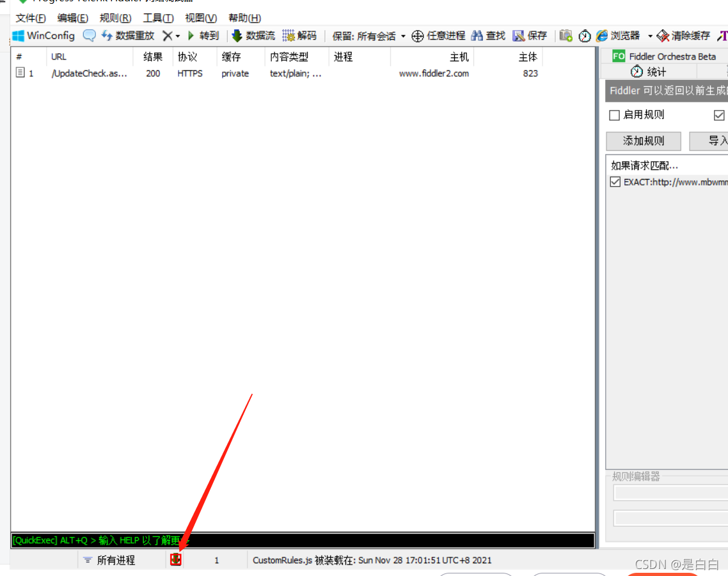Screen dimensions: 728x576
Task: Click the comment speech bubble icon
Action: pos(89,35)
